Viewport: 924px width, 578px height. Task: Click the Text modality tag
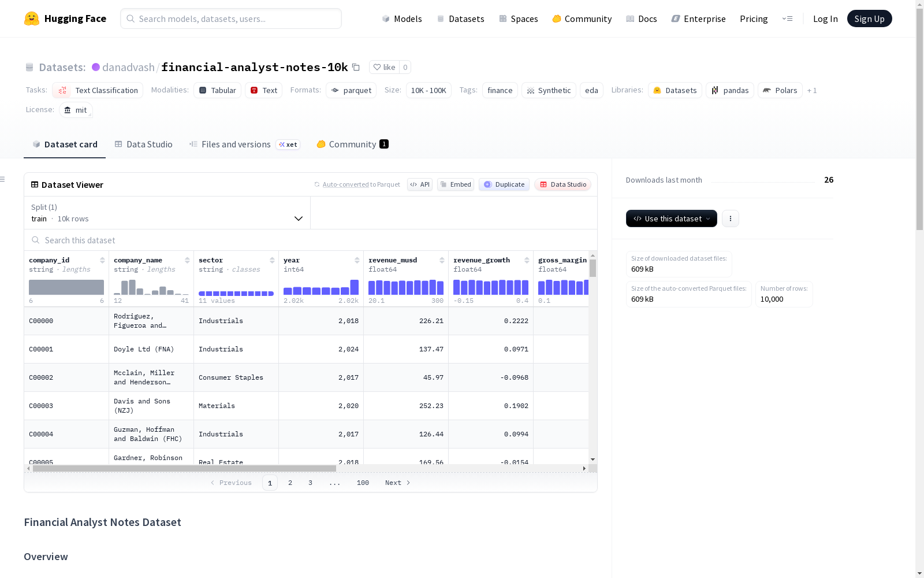point(263,90)
